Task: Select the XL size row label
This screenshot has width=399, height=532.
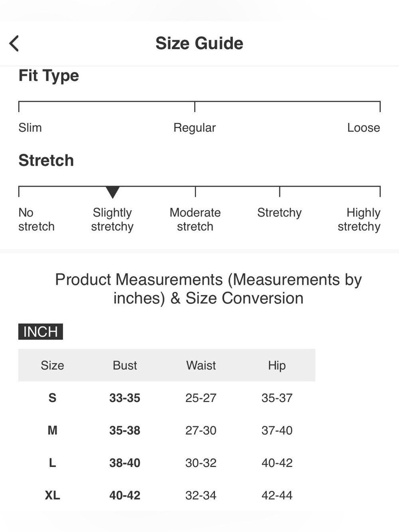Action: [x=52, y=495]
